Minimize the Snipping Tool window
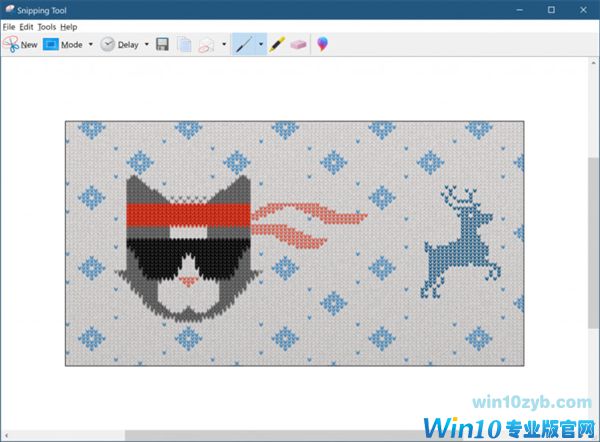 tap(520, 10)
